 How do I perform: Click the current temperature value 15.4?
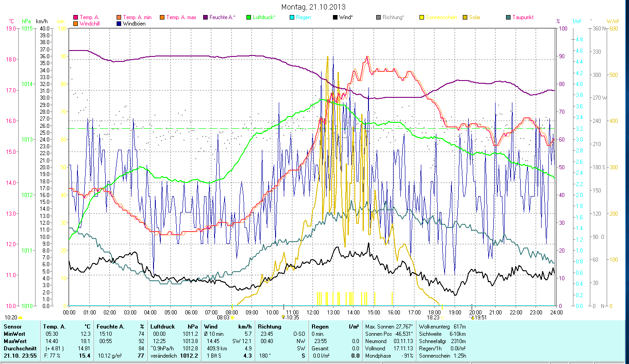pos(85,356)
